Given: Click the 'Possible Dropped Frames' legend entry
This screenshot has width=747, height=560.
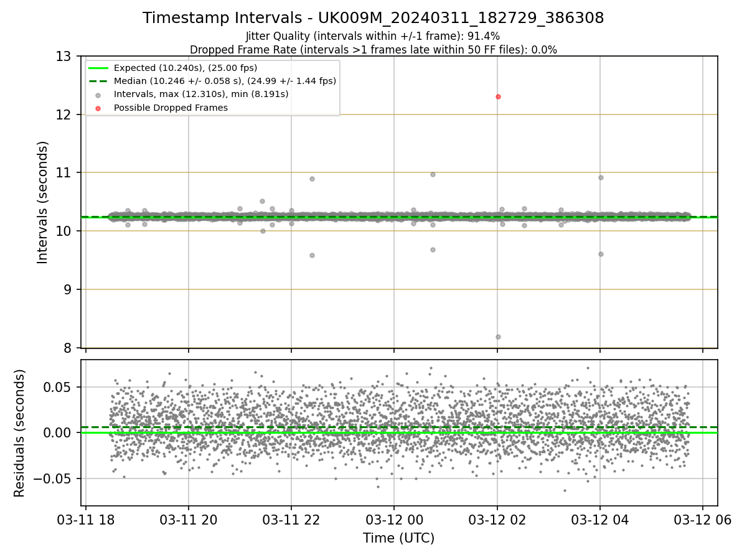Looking at the screenshot, I should click(171, 108).
